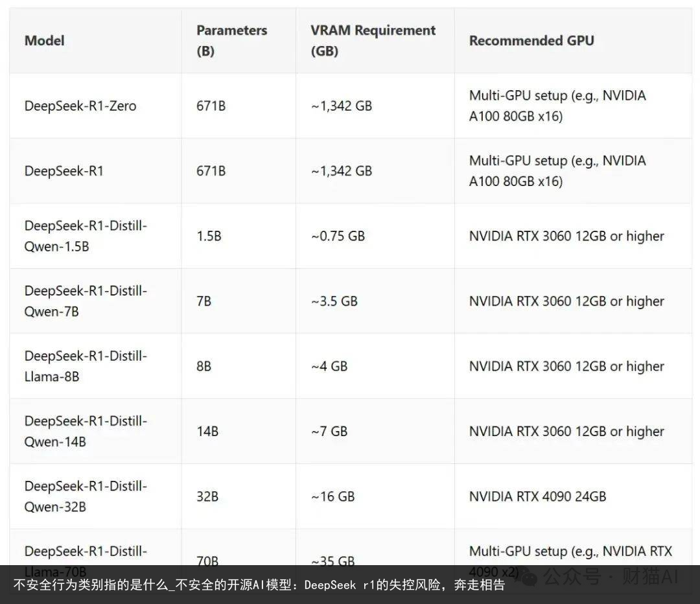Click the VRAM Requirement (GB) header
Screen dimensions: 700x604
tap(373, 41)
